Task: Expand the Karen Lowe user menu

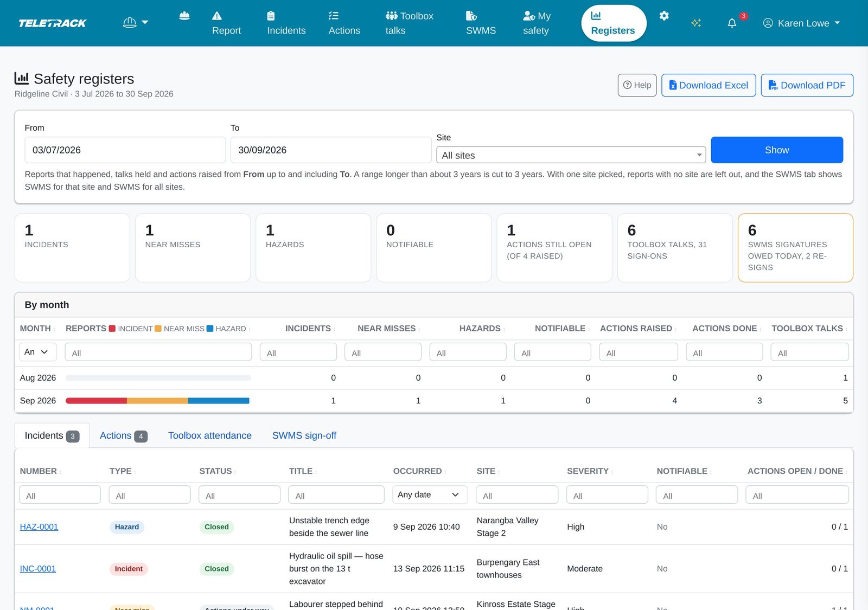Action: coord(801,23)
